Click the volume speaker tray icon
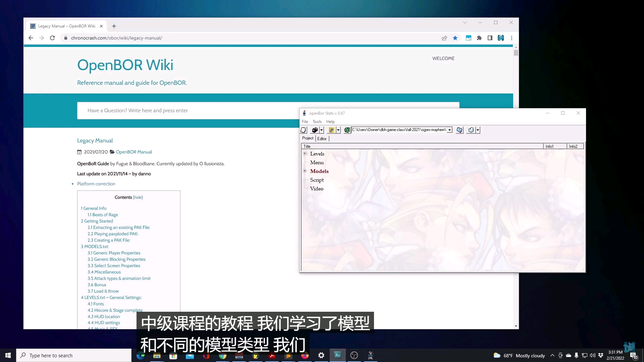This screenshot has width=644, height=362. [592, 355]
